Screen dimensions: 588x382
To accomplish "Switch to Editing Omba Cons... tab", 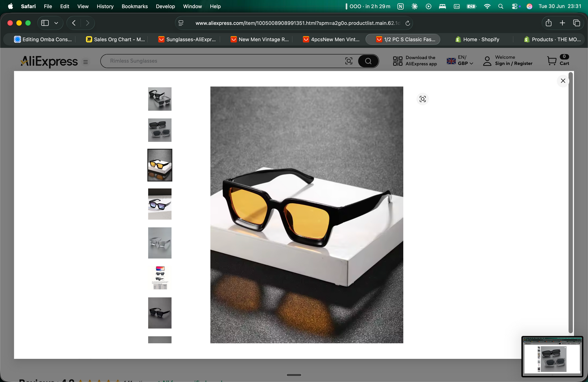I will point(43,40).
